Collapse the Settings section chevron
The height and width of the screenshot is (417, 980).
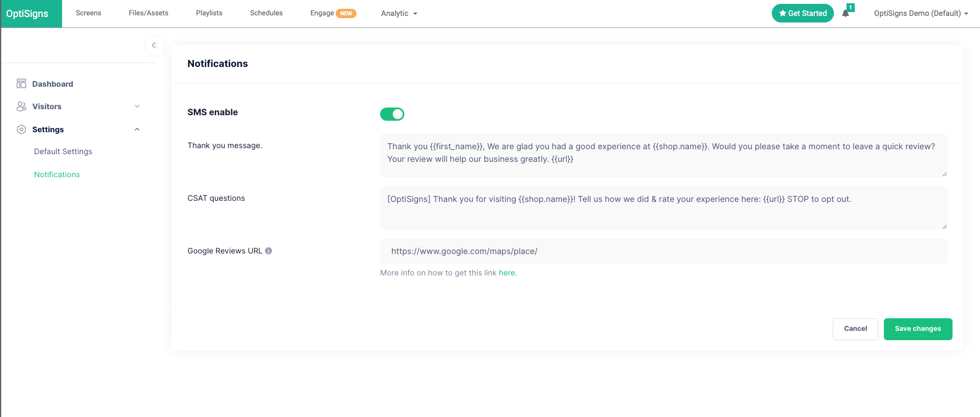point(137,129)
